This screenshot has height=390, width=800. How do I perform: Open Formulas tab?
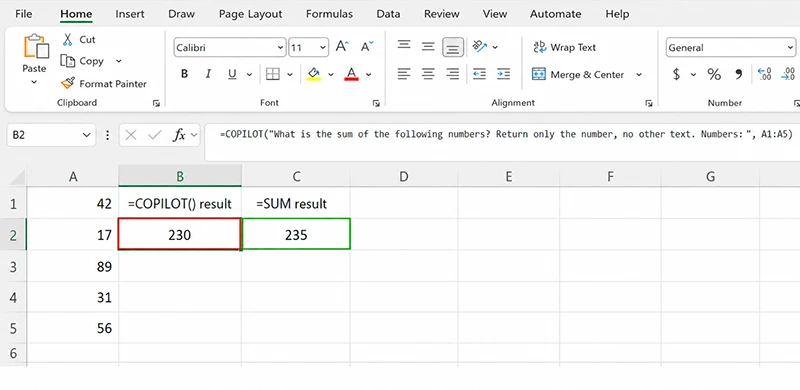click(x=329, y=14)
